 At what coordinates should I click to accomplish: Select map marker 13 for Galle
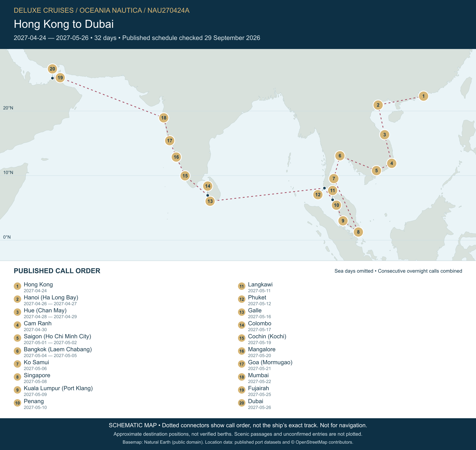(x=210, y=201)
